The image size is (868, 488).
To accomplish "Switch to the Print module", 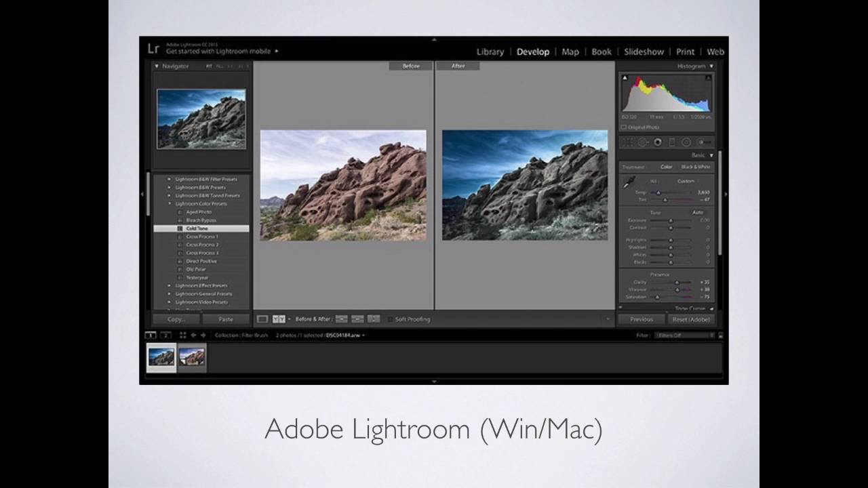I will (685, 52).
